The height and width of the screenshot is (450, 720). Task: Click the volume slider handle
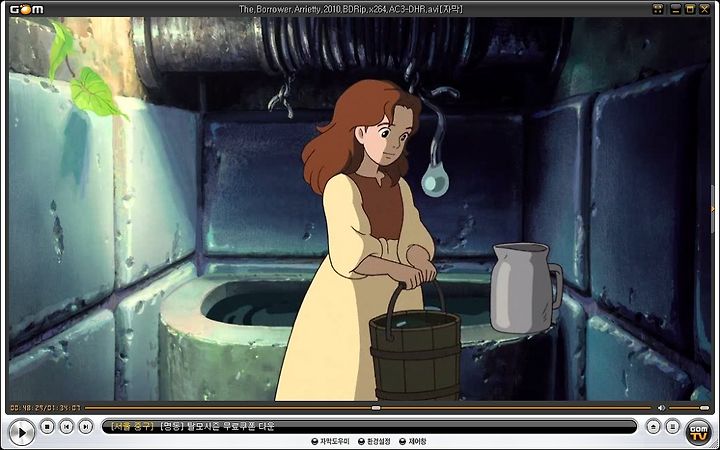pyautogui.click(x=704, y=408)
